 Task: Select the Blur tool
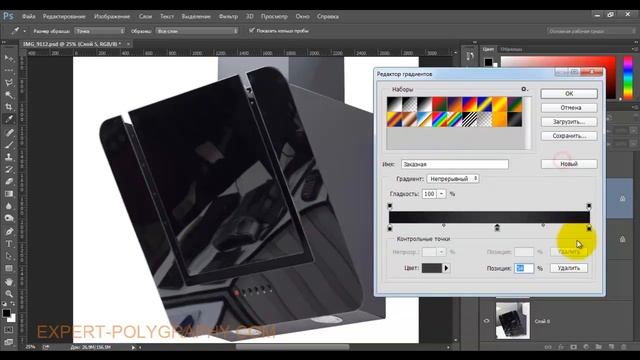9,206
